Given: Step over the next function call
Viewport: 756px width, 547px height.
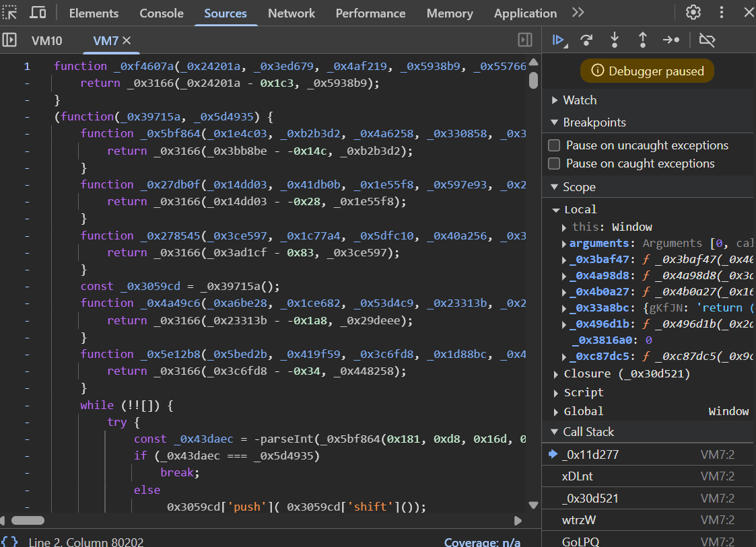Looking at the screenshot, I should pyautogui.click(x=587, y=40).
